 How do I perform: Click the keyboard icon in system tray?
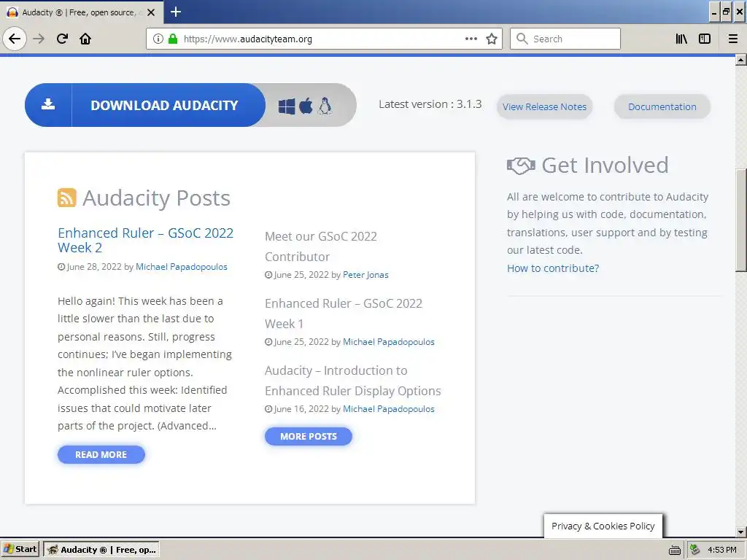click(x=675, y=550)
